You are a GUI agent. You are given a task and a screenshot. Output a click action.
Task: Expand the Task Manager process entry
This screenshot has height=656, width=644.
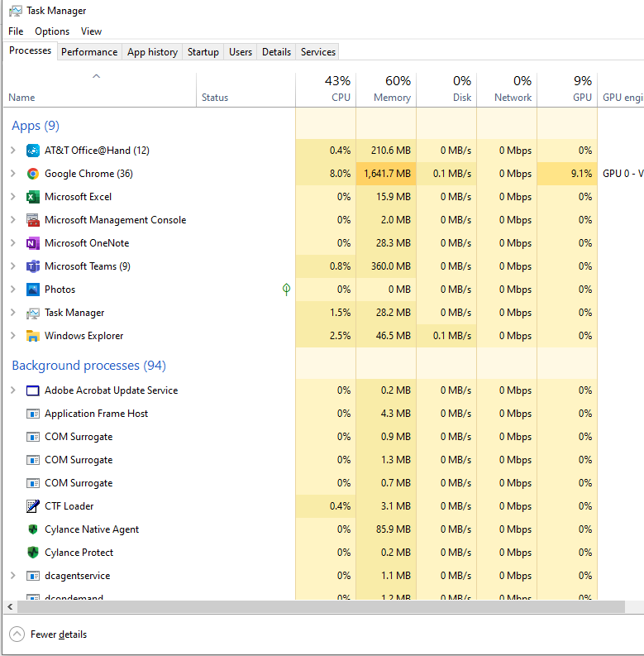click(x=13, y=313)
